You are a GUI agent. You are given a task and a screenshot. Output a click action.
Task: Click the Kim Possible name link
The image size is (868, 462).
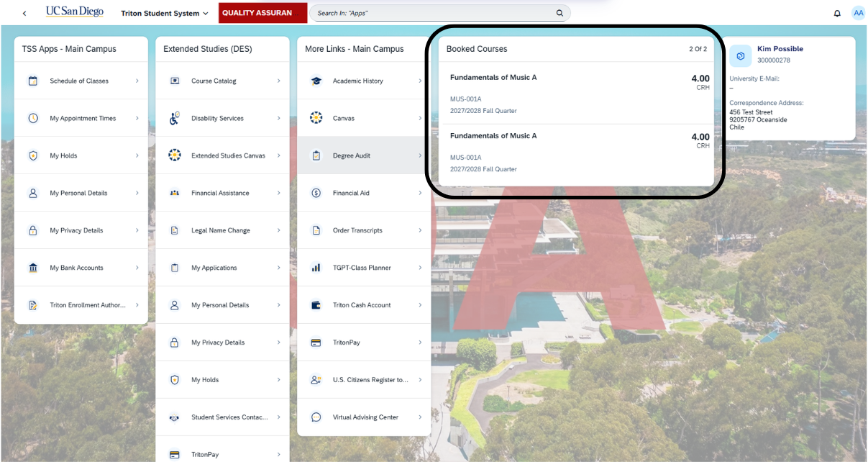[x=780, y=49]
